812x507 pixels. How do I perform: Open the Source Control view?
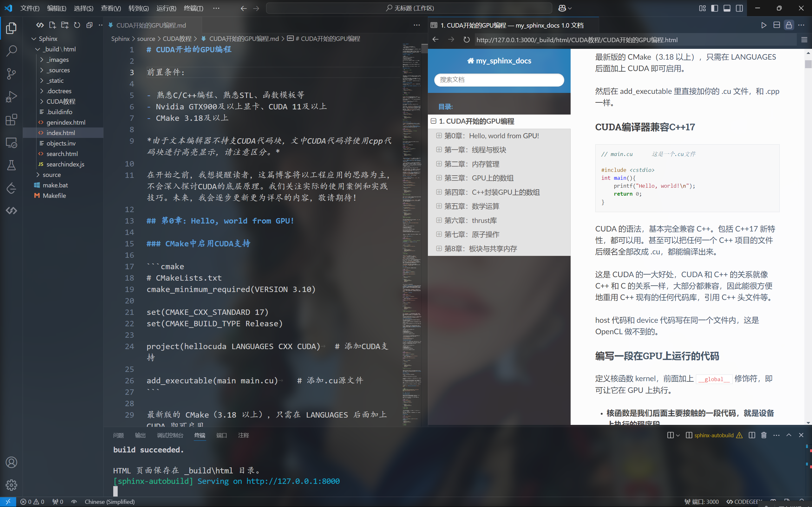tap(11, 74)
